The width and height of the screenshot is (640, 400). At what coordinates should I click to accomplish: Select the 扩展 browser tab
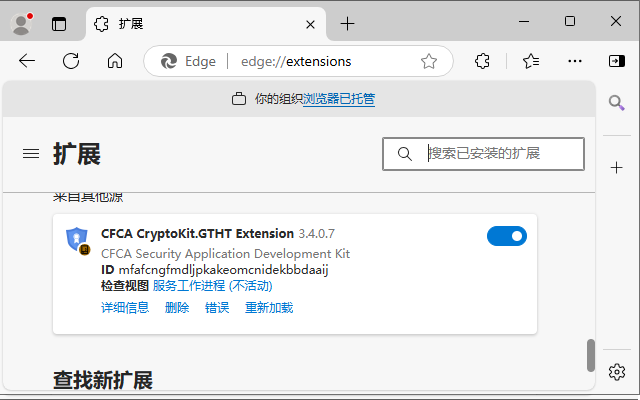pyautogui.click(x=200, y=23)
